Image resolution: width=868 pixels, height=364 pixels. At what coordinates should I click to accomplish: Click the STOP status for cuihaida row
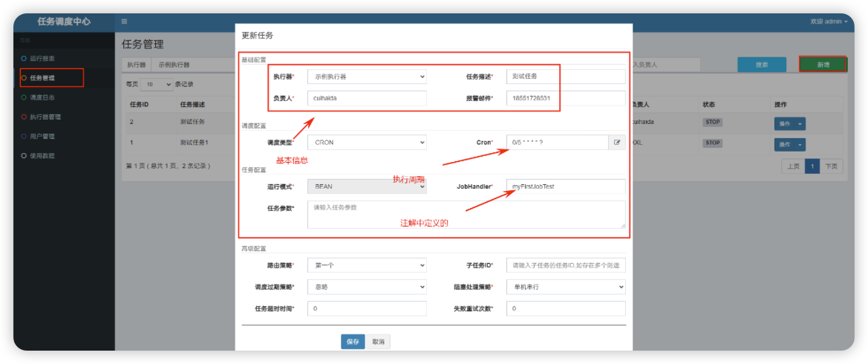click(x=713, y=122)
